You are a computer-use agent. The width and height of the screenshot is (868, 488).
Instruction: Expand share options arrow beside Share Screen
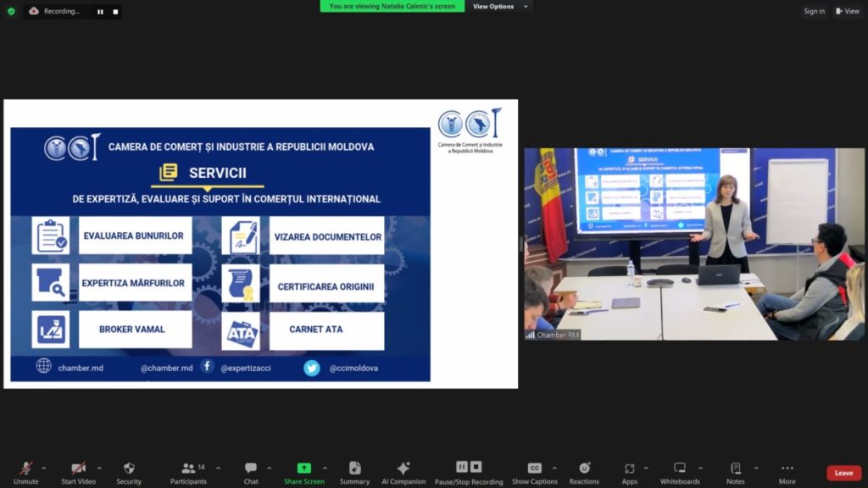tap(325, 468)
